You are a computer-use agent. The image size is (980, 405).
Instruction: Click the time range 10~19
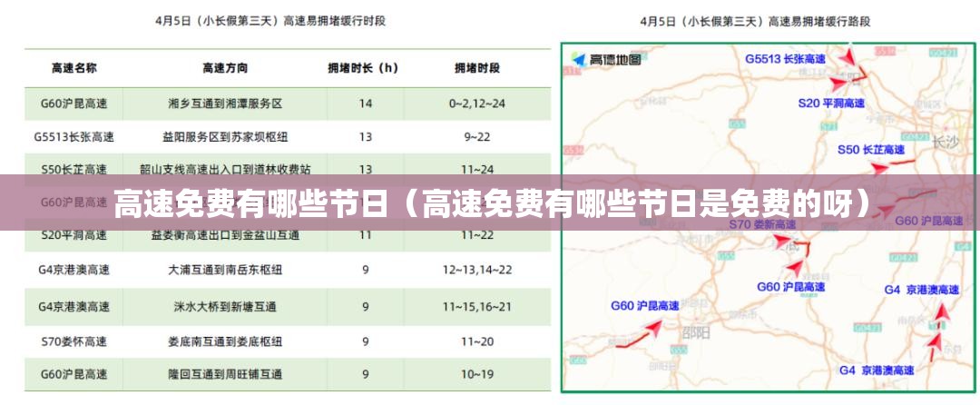[477, 374]
